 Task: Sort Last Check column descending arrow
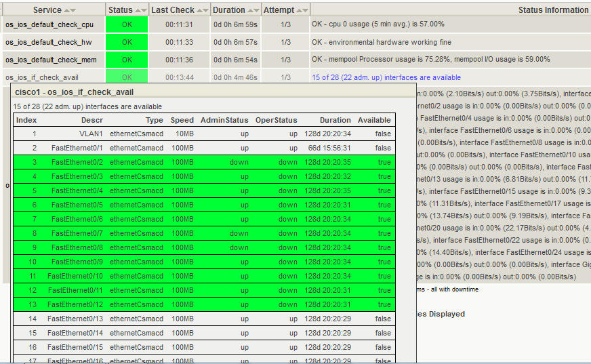(205, 11)
